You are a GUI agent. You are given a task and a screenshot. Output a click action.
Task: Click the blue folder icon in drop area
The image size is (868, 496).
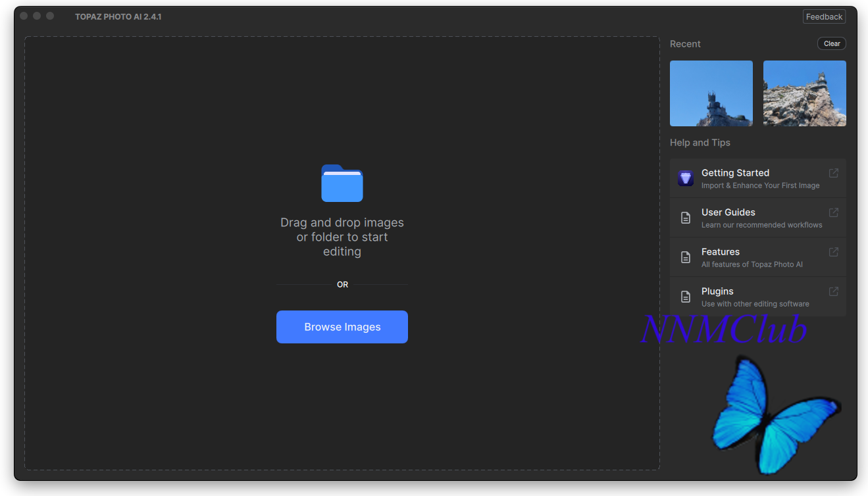(342, 184)
